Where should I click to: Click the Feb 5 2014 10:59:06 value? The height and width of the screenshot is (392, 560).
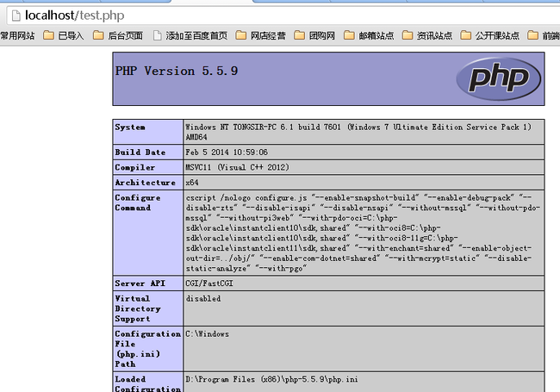227,152
